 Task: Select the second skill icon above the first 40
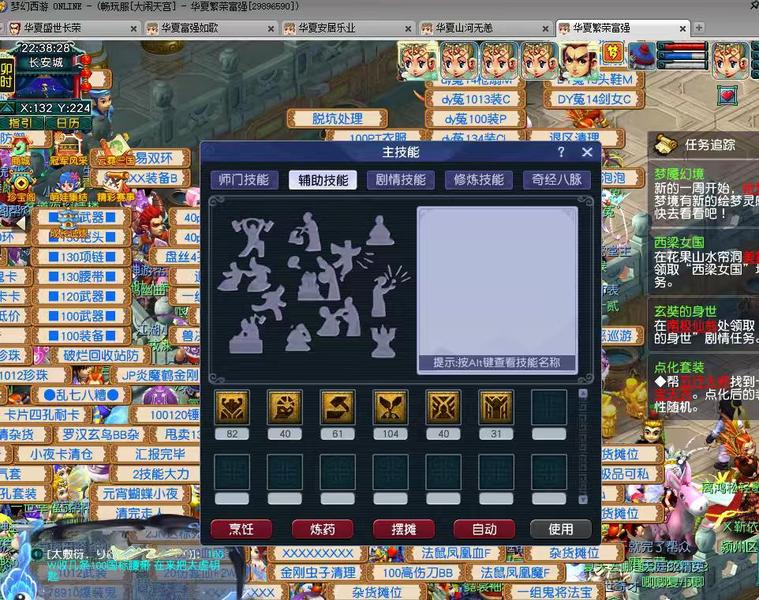pos(284,407)
